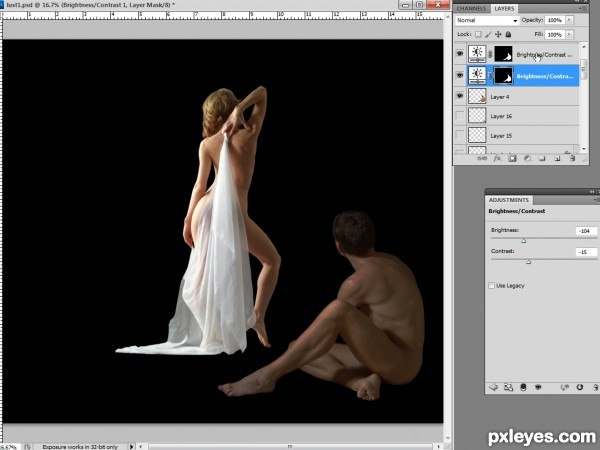Click horizontal scrollbar left arrow
Viewport: 600px width, 450px height.
141,447
